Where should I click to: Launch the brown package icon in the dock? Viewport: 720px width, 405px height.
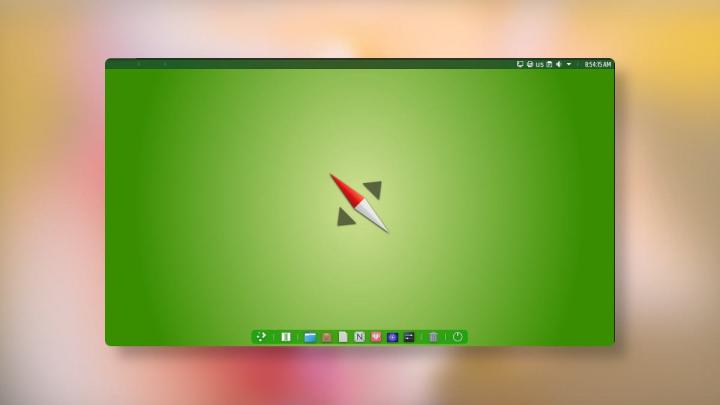tap(326, 337)
